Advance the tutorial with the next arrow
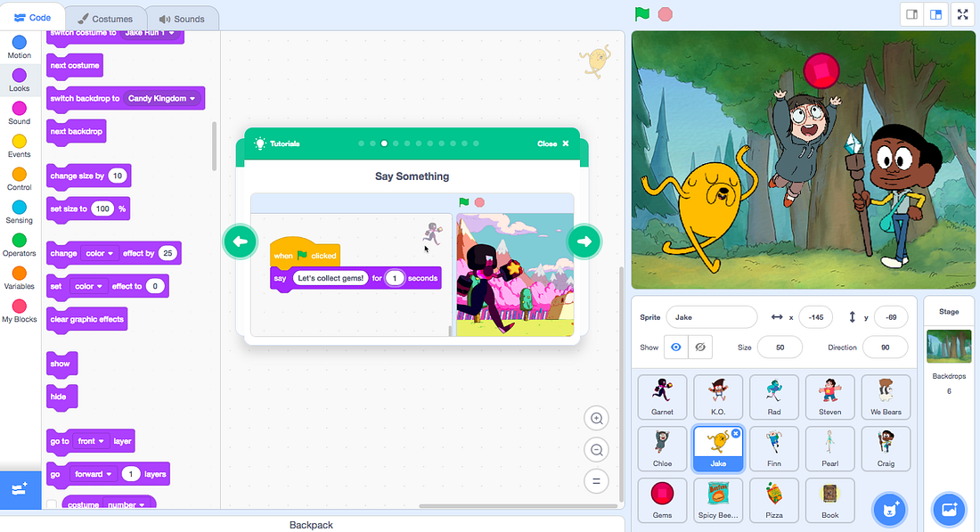 (x=584, y=241)
